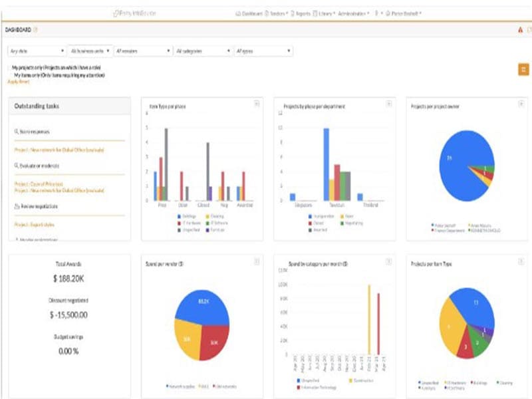Open the options icon on Spend per vendor chart
The height and width of the screenshot is (399, 532).
pyautogui.click(x=257, y=261)
